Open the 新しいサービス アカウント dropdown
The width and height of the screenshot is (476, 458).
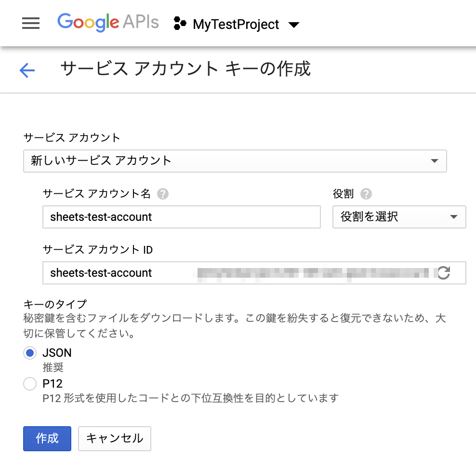235,161
